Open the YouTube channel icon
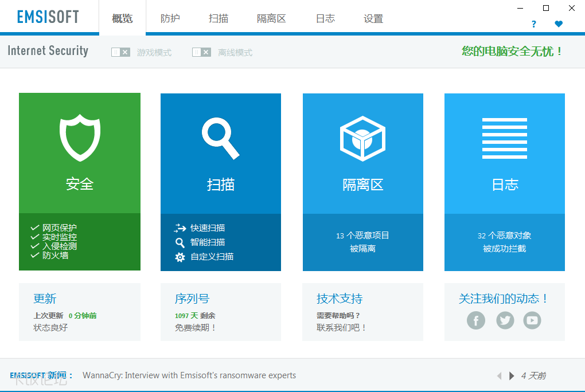This screenshot has width=585, height=392. point(532,320)
